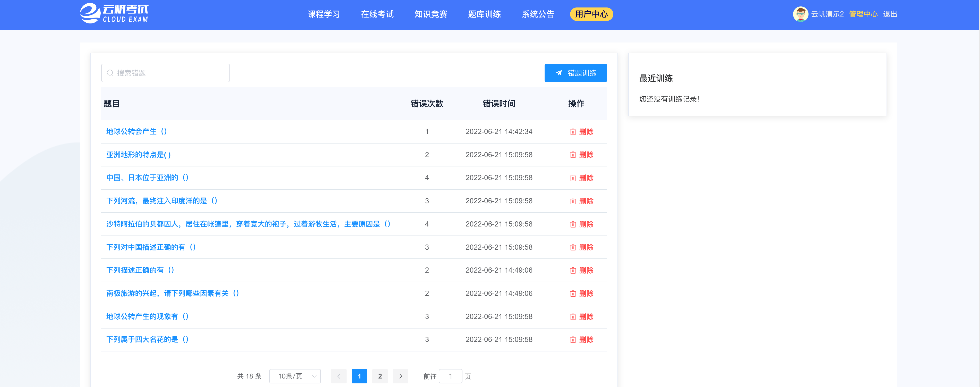Viewport: 980px width, 387px height.
Task: Click the 前往 page number input
Action: [450, 376]
